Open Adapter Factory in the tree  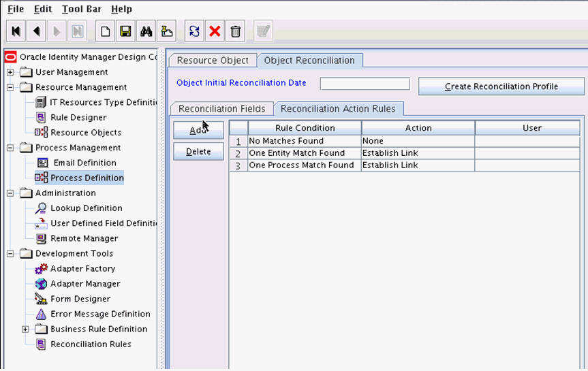coord(82,269)
